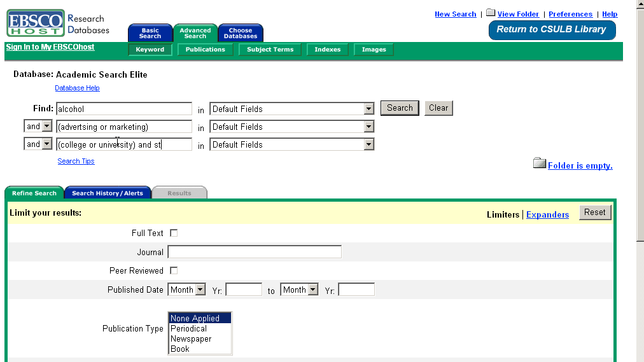Switch to the Expanders link
Screen dimensions: 644x362
(547, 214)
